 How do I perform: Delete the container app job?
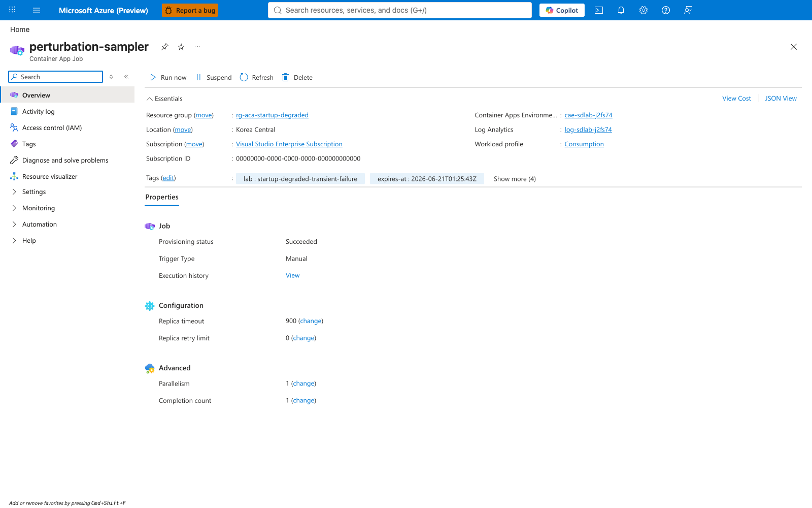[x=297, y=77]
